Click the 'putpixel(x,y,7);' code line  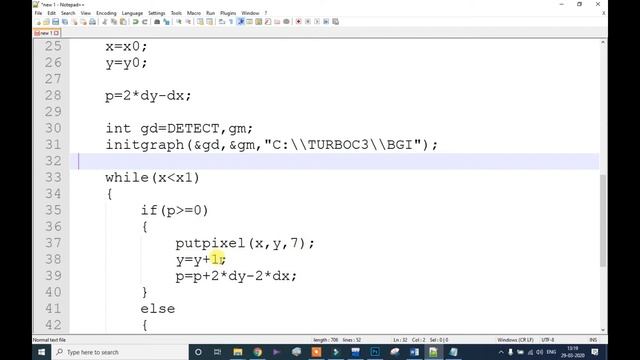245,243
